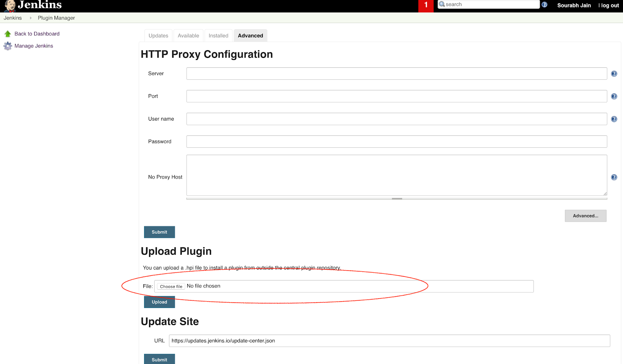Open the Manage Jenkins link

pyautogui.click(x=34, y=46)
